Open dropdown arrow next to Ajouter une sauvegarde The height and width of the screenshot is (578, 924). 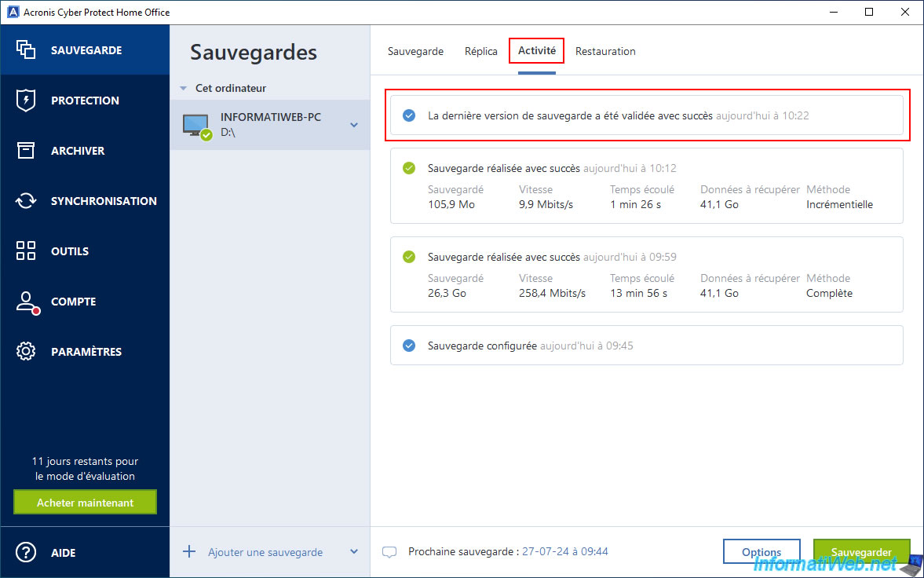[x=354, y=552]
